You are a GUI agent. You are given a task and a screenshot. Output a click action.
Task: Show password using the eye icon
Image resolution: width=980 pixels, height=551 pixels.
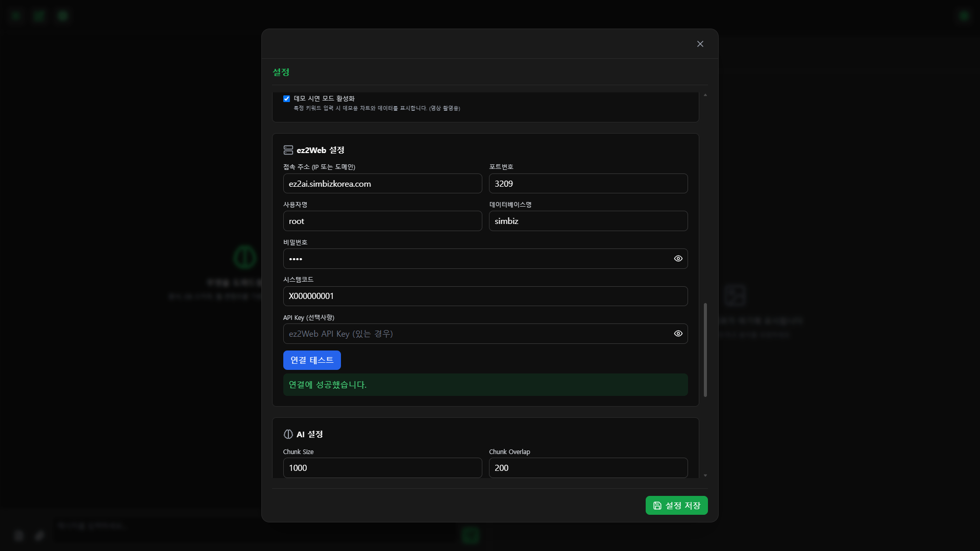(x=678, y=259)
